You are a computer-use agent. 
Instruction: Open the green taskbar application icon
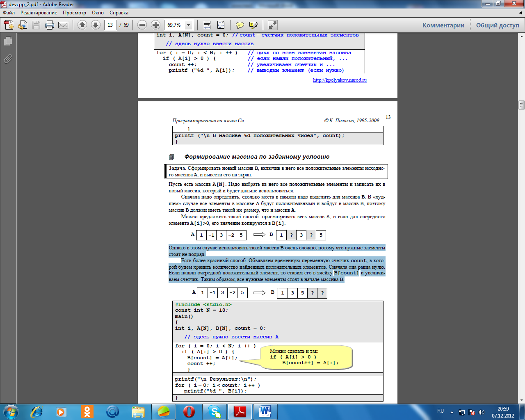click(x=164, y=411)
